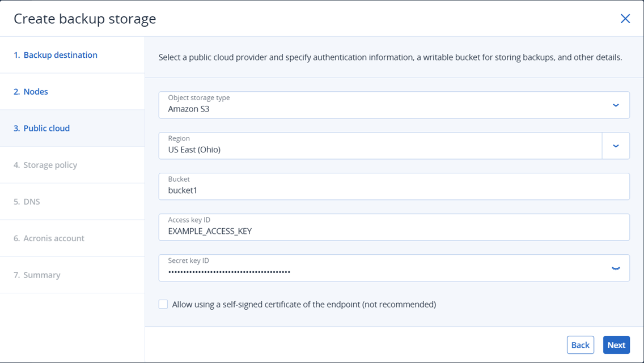Click the Access key ID field
The width and height of the screenshot is (644, 363).
(340, 227)
